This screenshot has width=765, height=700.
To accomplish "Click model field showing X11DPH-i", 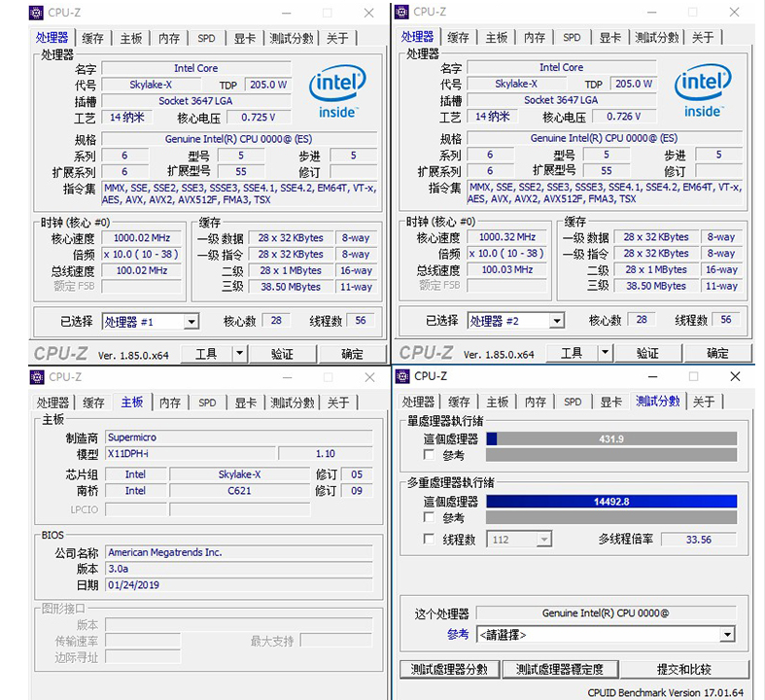I will tap(191, 453).
